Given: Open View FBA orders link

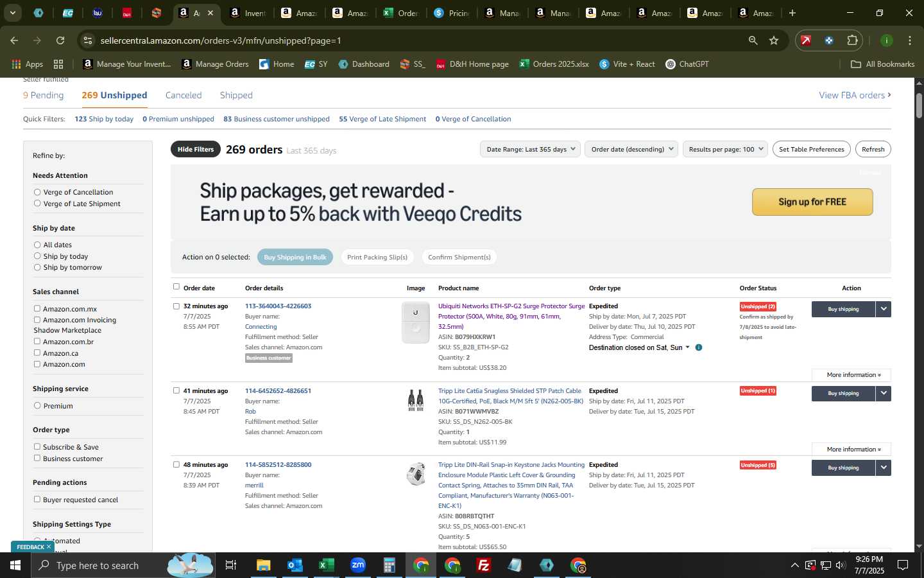Looking at the screenshot, I should 855,95.
